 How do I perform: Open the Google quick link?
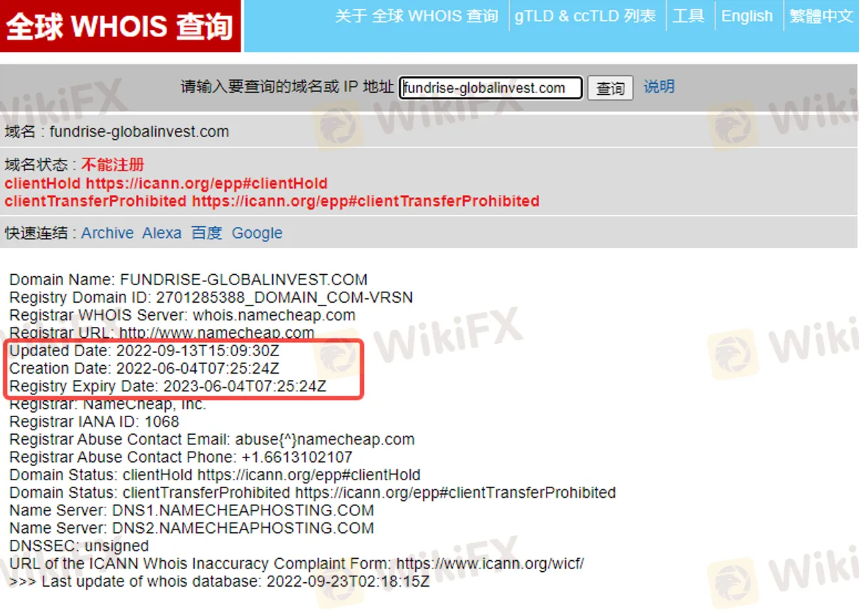(x=257, y=233)
